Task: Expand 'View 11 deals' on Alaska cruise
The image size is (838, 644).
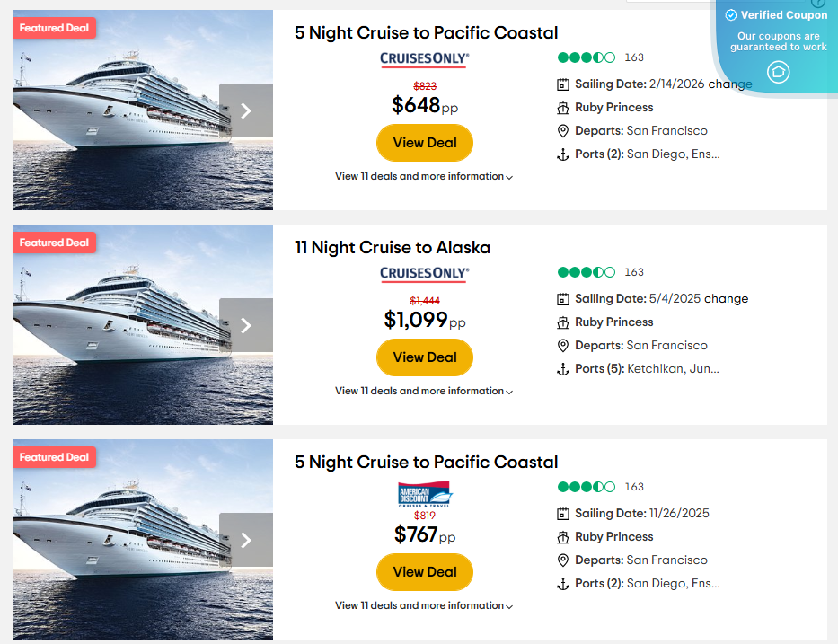Action: 424,392
